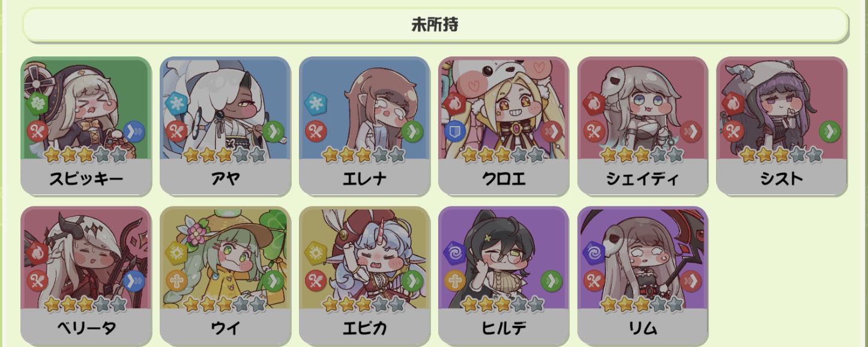The width and height of the screenshot is (868, 347).
Task: Click the orange cross healer icon on ウイ
Action: 175,280
